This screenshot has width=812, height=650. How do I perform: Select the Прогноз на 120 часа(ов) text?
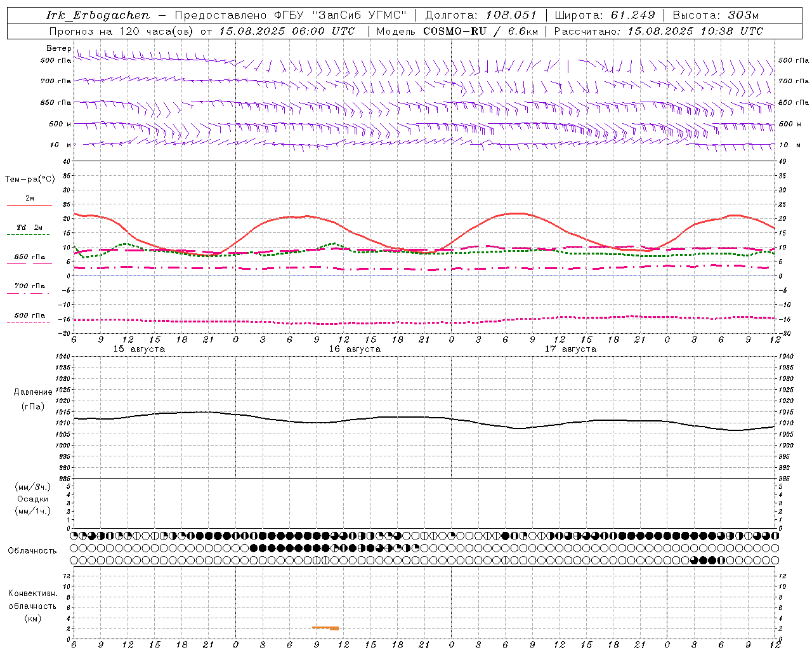click(x=122, y=31)
